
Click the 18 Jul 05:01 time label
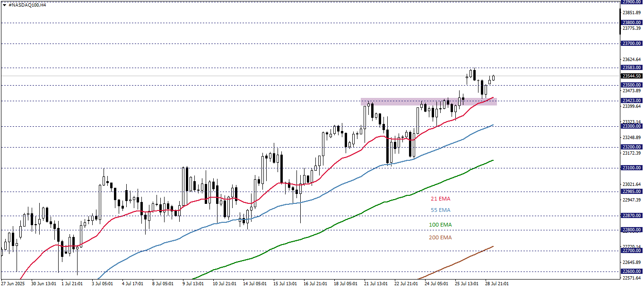[x=346, y=284]
